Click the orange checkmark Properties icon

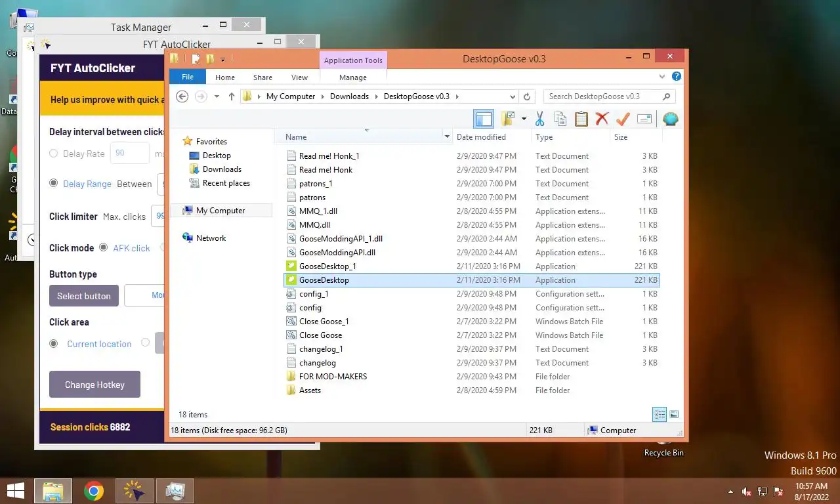623,119
